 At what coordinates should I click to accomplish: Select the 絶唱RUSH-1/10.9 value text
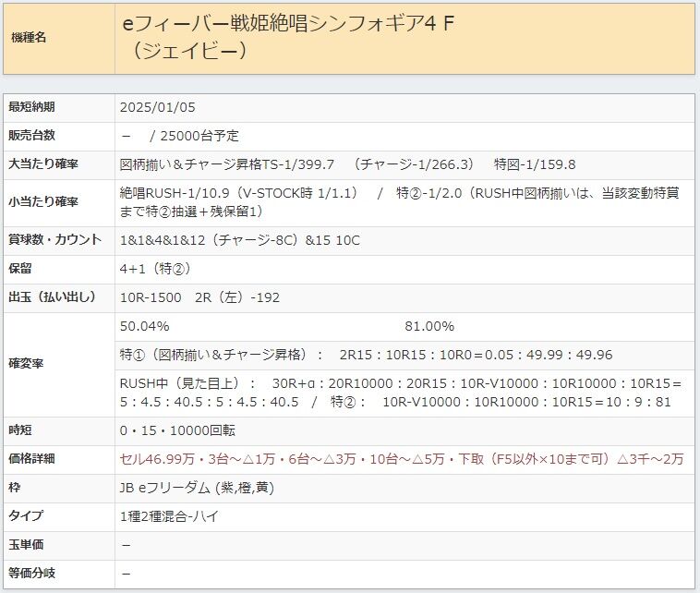(175, 193)
